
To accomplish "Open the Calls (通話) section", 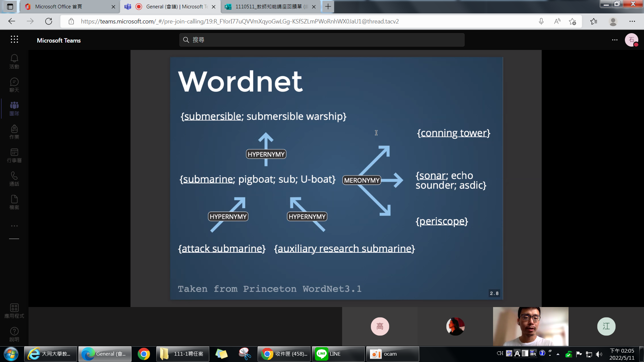I will [x=14, y=178].
